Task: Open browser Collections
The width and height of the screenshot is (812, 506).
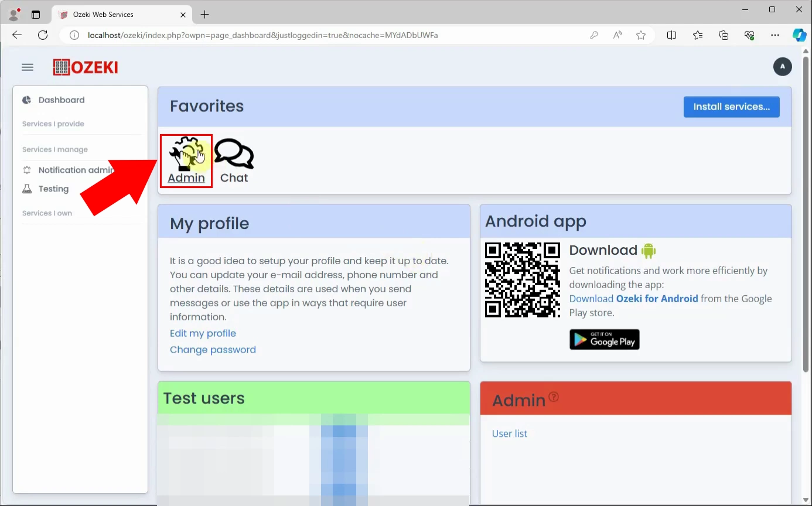Action: click(x=724, y=35)
